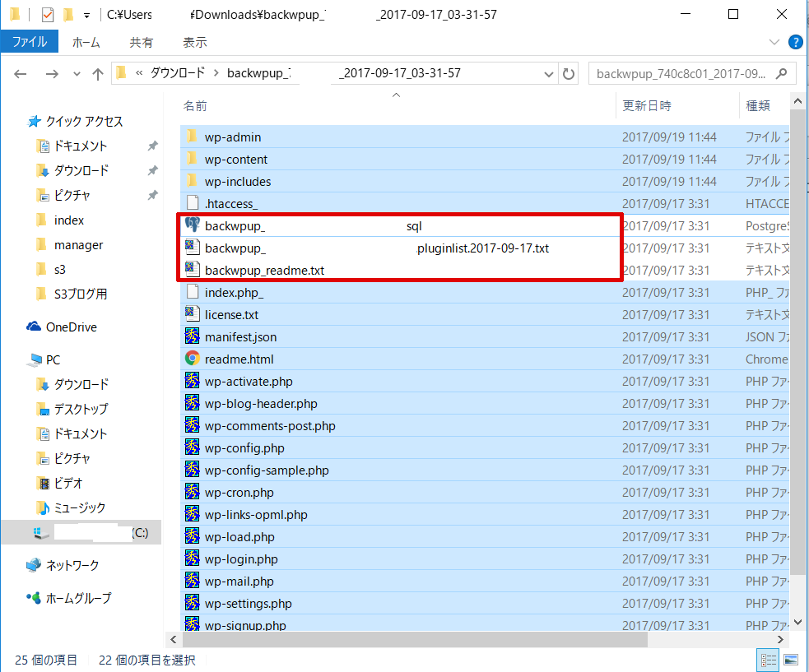The image size is (809, 672).
Task: Click the breadcrumb arrow after ダウンロード
Action: [216, 73]
